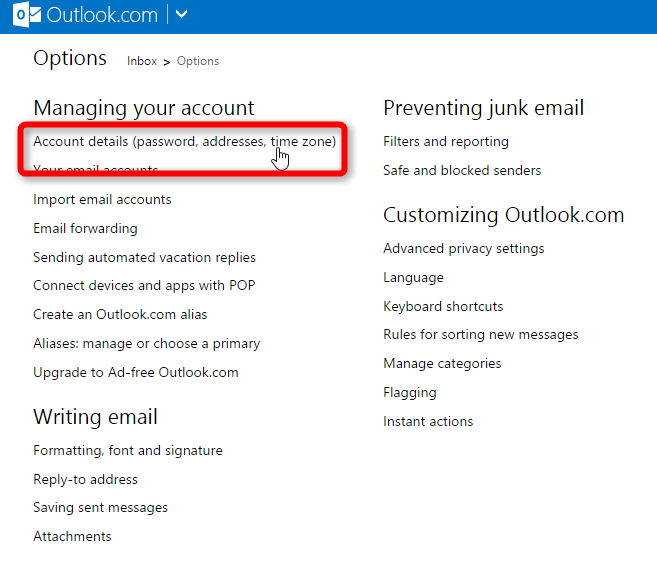Open Email forwarding settings
657x566 pixels.
(85, 228)
